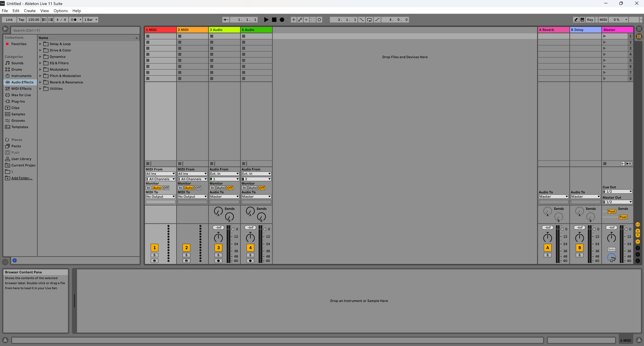The width and height of the screenshot is (644, 346).
Task: Toggle In/Out section I-O selector
Action: 638,224
